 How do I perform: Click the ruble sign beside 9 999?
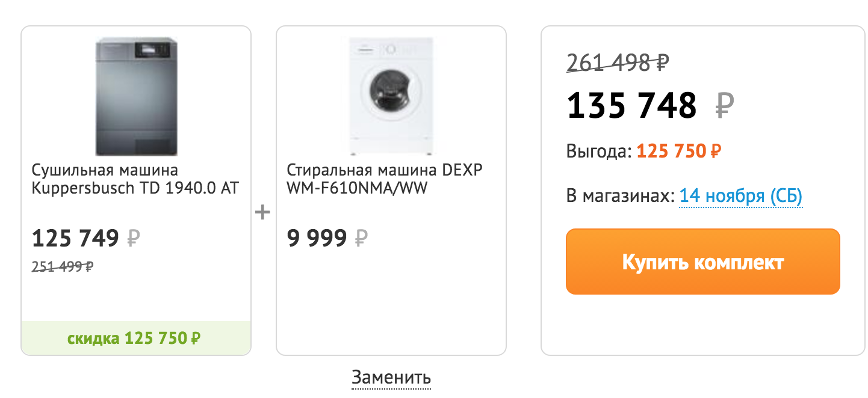[361, 239]
